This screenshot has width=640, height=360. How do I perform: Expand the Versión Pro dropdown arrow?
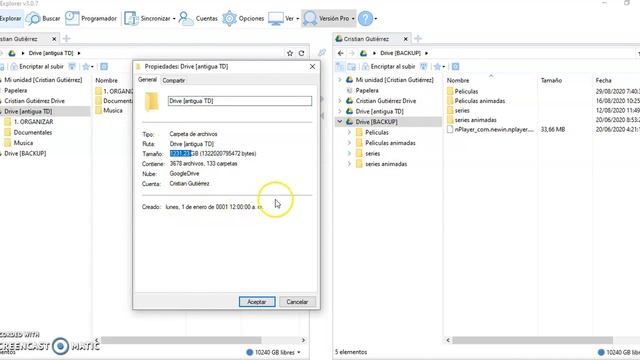(x=353, y=19)
